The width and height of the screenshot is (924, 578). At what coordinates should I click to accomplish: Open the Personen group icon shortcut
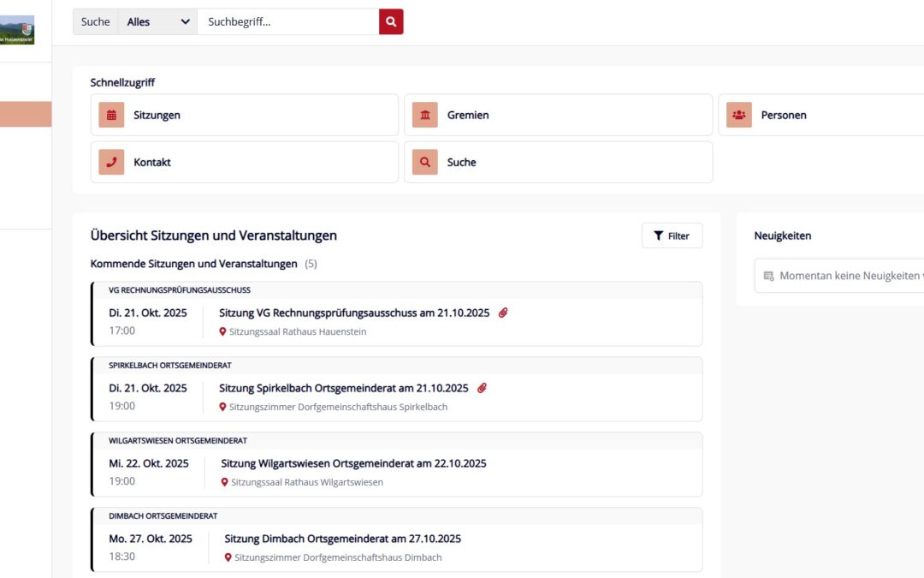(x=739, y=115)
